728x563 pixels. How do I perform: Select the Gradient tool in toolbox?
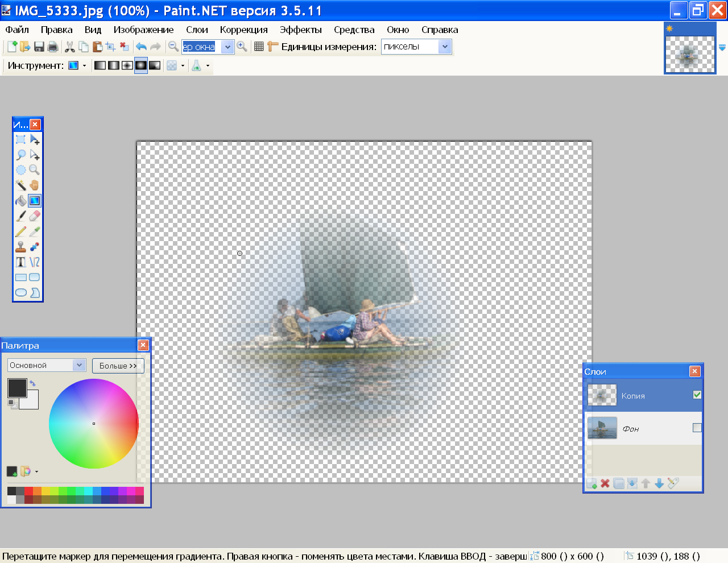click(35, 201)
